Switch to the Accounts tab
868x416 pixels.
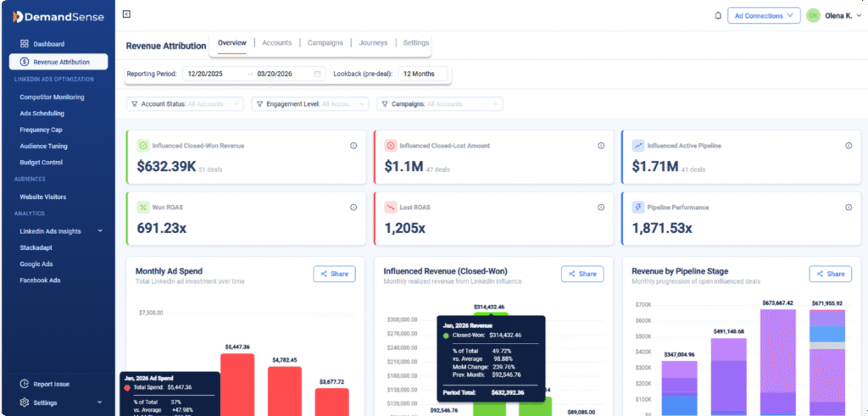[277, 43]
